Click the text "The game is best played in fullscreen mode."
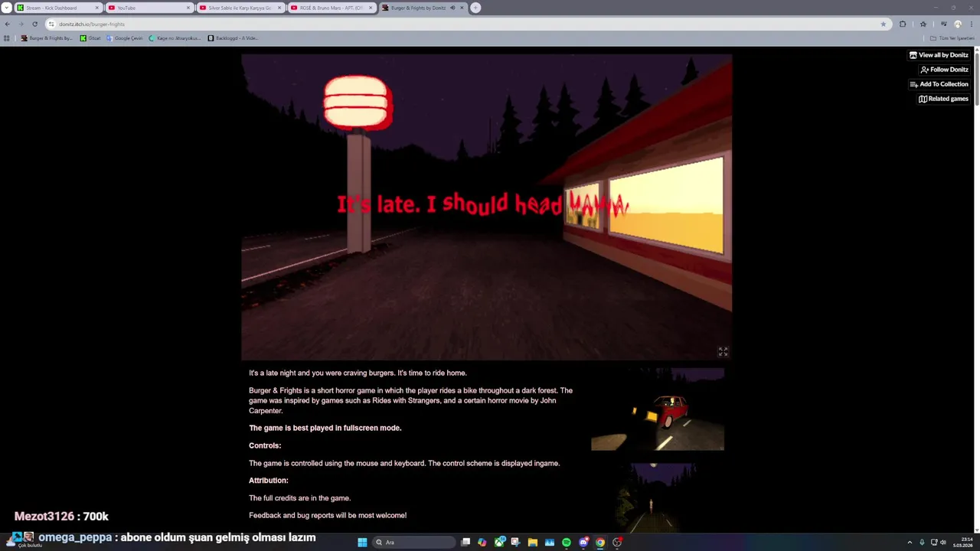 (325, 428)
